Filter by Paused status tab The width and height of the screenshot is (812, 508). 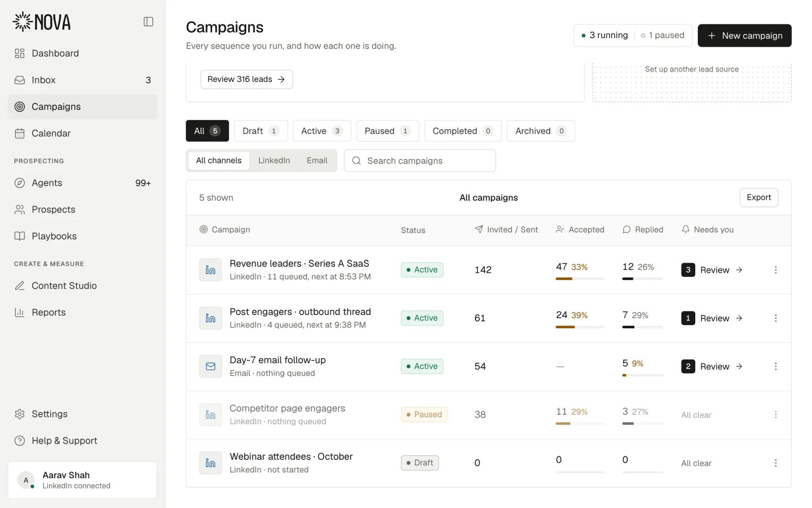coord(388,131)
